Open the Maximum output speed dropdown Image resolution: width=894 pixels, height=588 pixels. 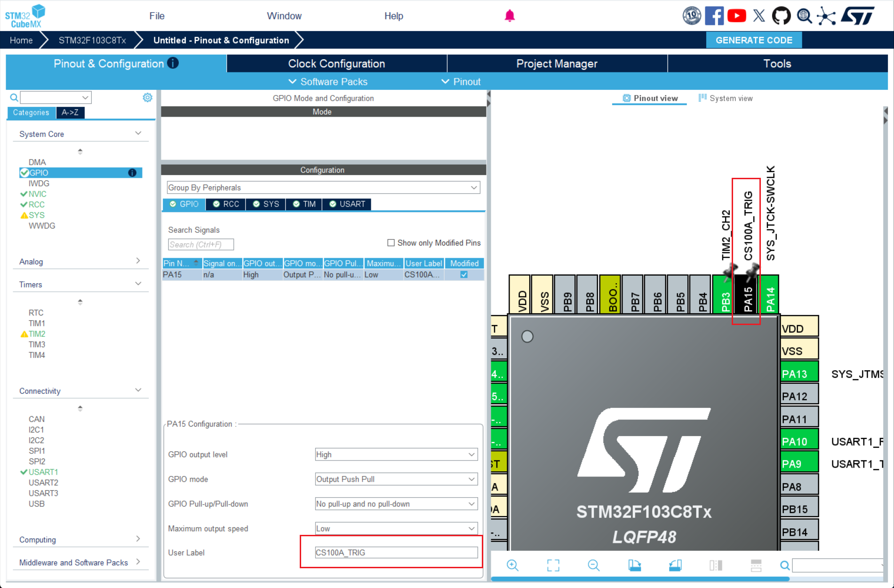point(396,529)
